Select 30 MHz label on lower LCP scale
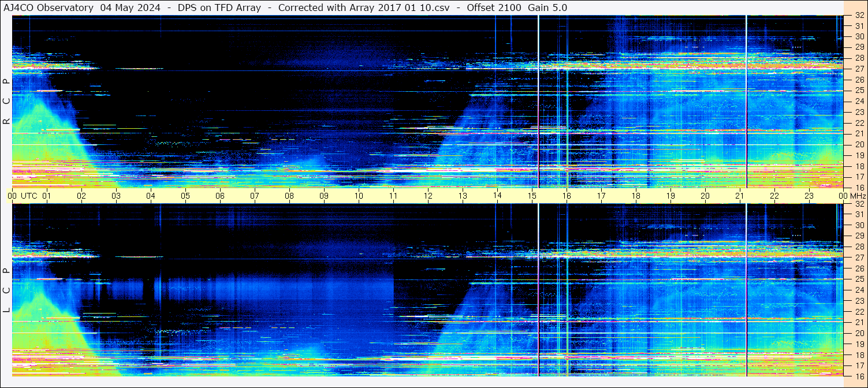868x388 pixels. 859,225
